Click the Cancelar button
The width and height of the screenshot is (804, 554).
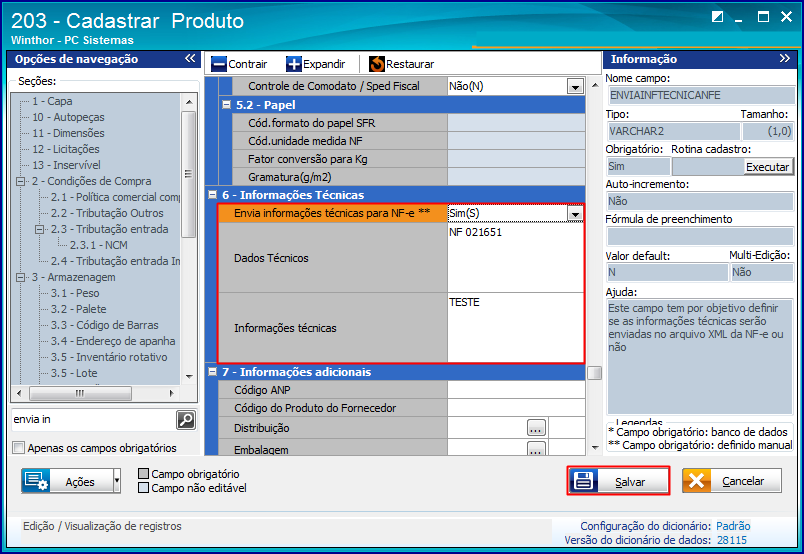[732, 481]
